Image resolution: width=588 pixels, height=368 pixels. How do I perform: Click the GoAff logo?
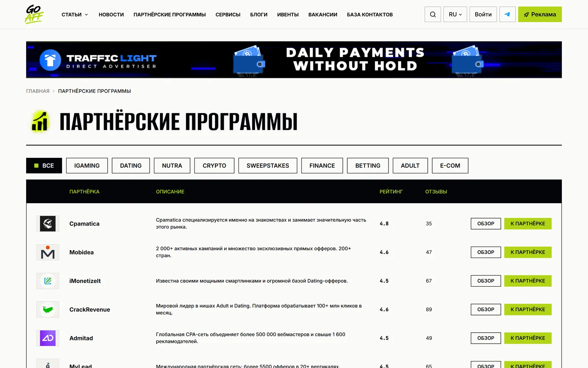[x=34, y=14]
